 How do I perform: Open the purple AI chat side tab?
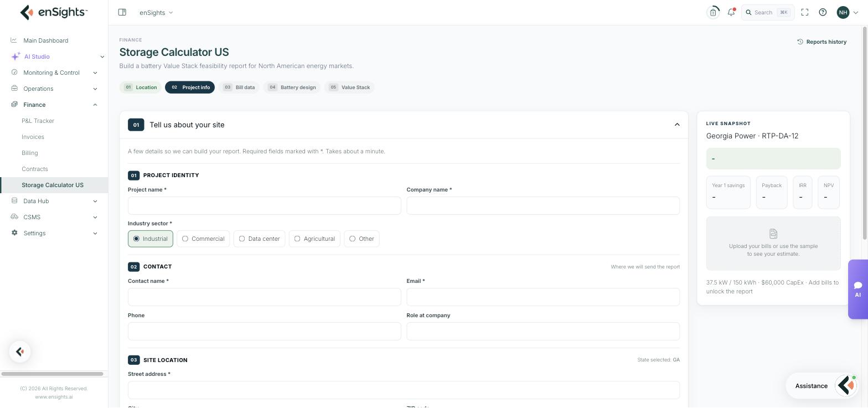[x=858, y=290]
